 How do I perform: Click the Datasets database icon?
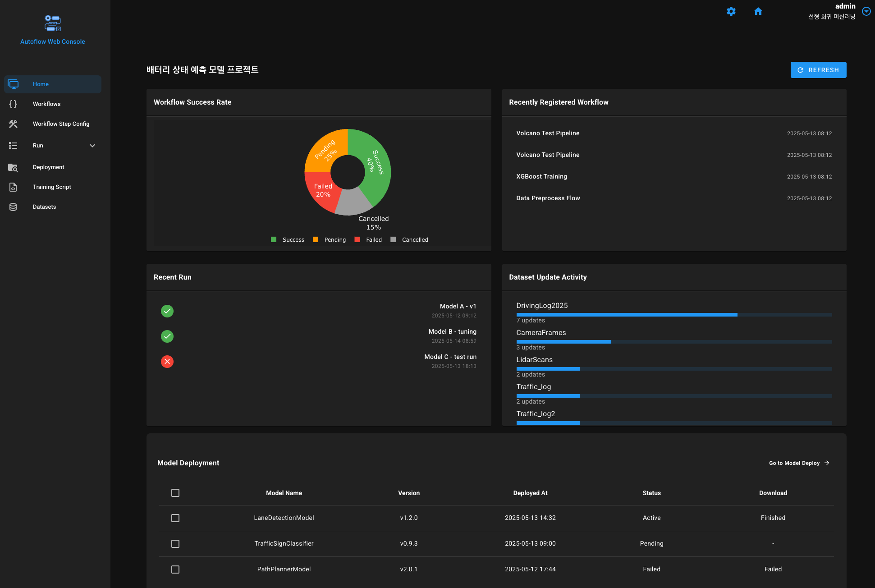13,207
